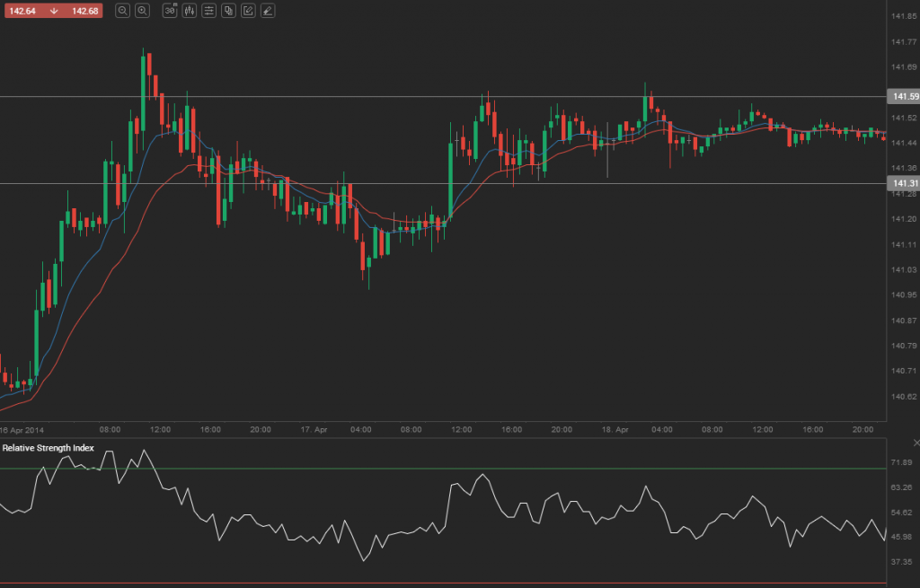
Task: Click the 142.68 ask price value
Action: pos(85,11)
